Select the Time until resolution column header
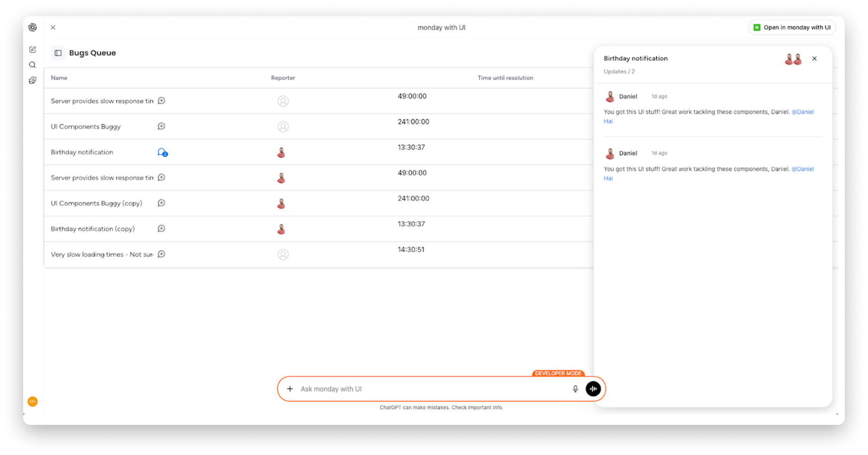The image size is (868, 455). [x=505, y=78]
